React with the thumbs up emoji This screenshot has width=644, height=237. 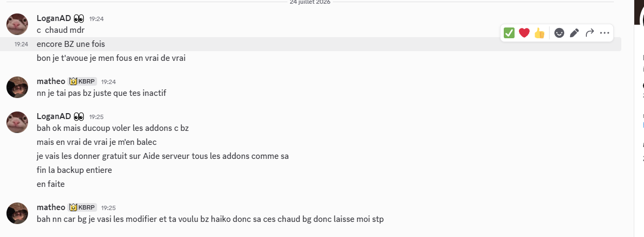click(x=539, y=33)
